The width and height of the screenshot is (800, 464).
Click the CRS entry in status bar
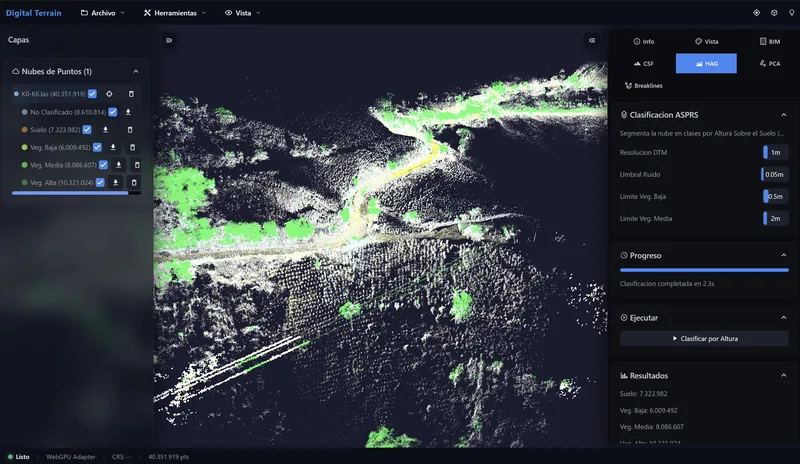122,457
